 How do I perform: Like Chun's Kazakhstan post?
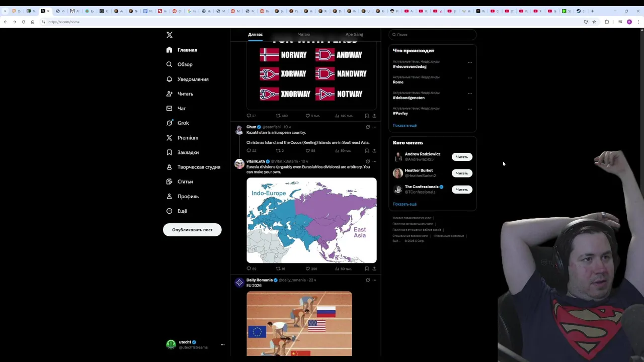[310, 150]
